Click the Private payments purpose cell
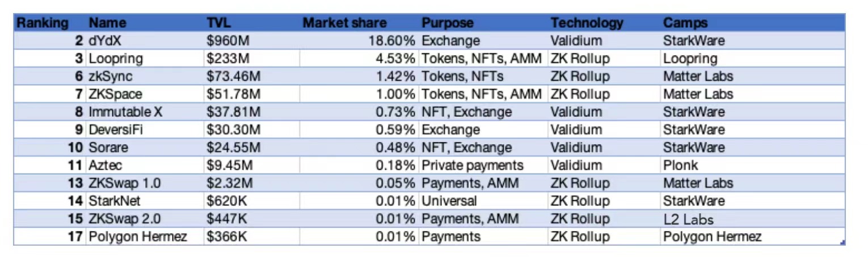This screenshot has height=257, width=868. [472, 165]
